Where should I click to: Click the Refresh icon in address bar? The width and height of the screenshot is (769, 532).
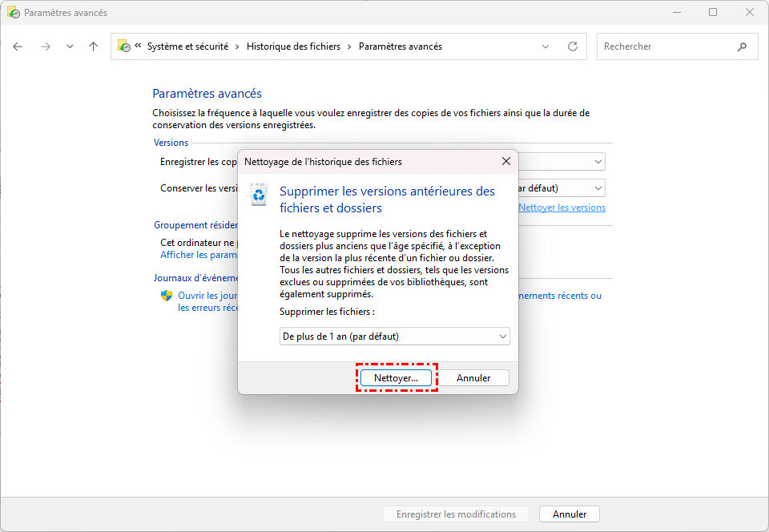click(572, 46)
